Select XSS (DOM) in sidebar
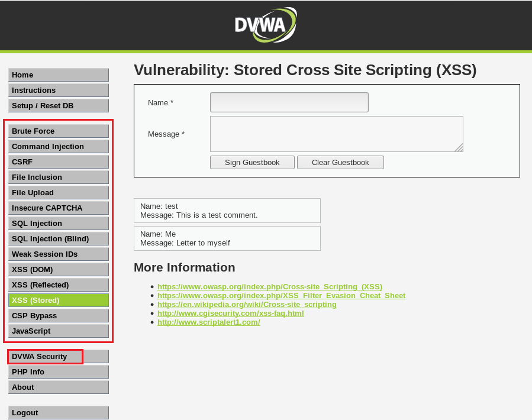The width and height of the screenshot is (532, 420). 59,269
